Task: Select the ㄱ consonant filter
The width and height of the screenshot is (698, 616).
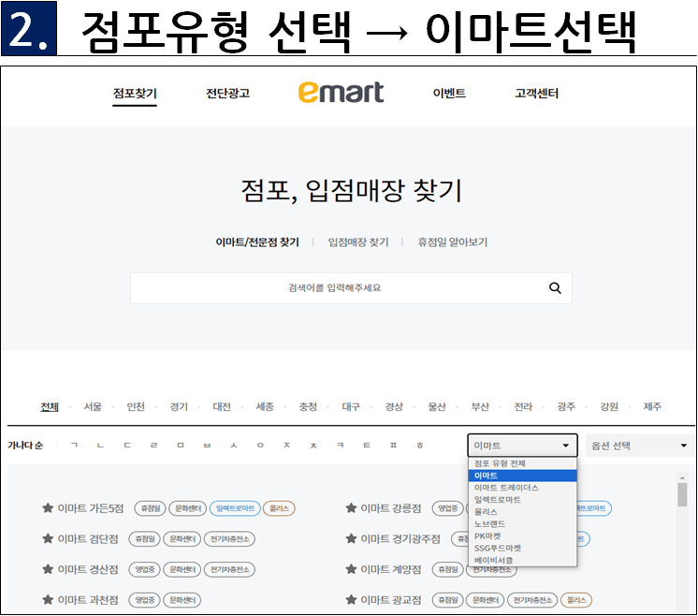Action: (74, 445)
